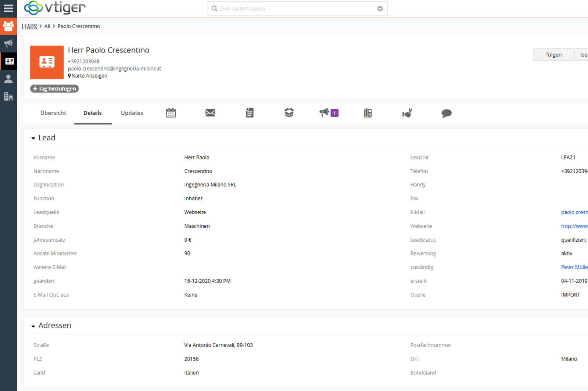Open the hamburger main menu
Image resolution: width=588 pixels, height=391 pixels.
[x=8, y=8]
